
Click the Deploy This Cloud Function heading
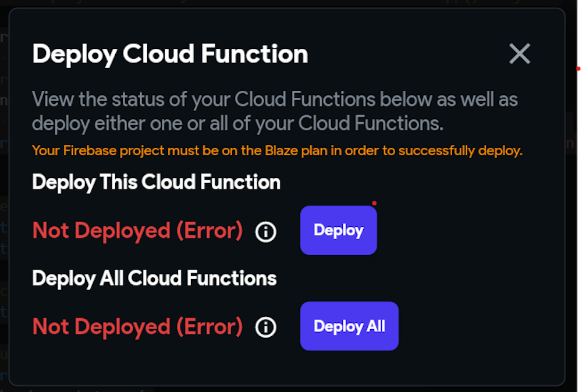(x=156, y=182)
